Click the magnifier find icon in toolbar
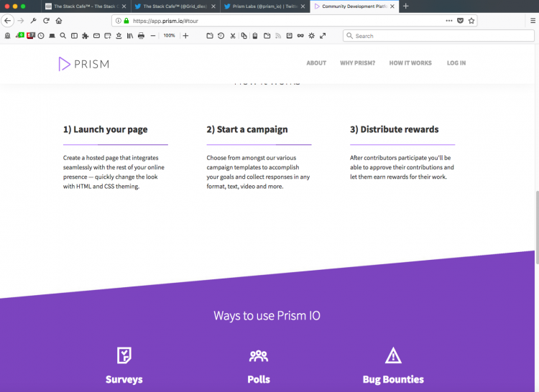539x392 pixels. (x=63, y=36)
